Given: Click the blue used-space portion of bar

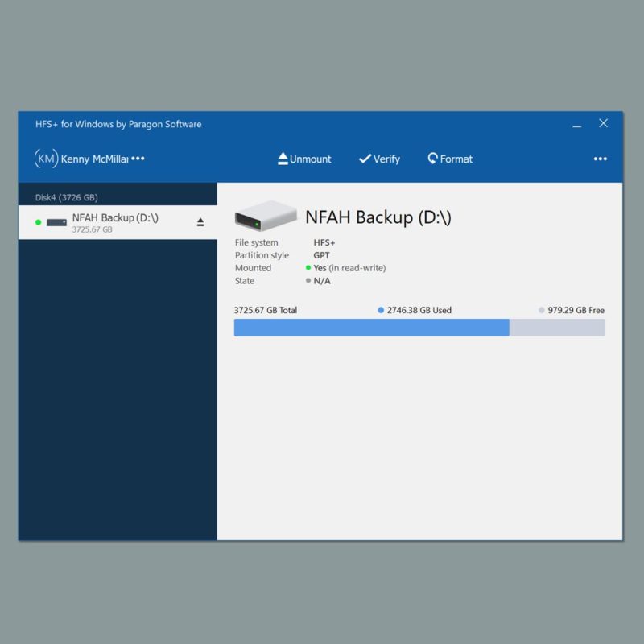Looking at the screenshot, I should [x=372, y=328].
